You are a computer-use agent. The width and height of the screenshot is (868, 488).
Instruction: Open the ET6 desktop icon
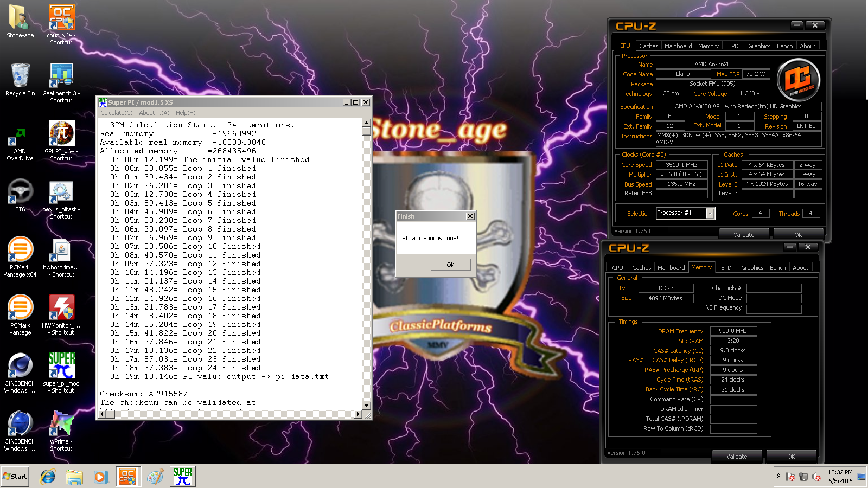click(x=20, y=196)
